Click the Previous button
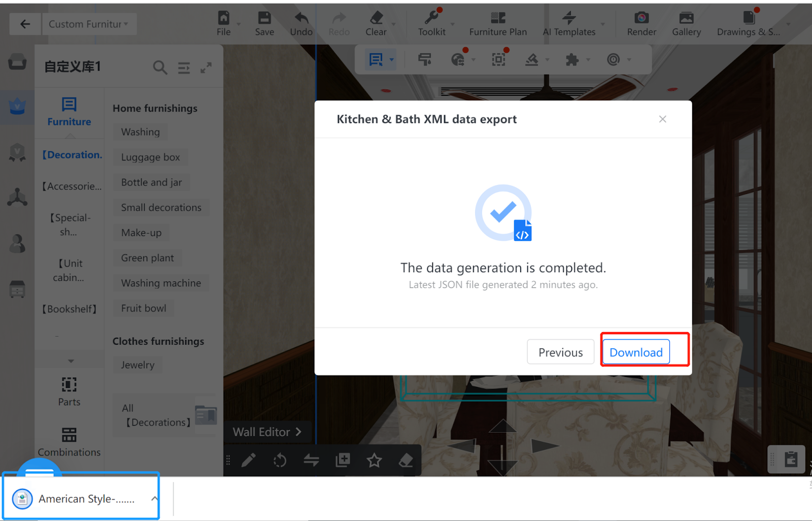 click(x=560, y=352)
